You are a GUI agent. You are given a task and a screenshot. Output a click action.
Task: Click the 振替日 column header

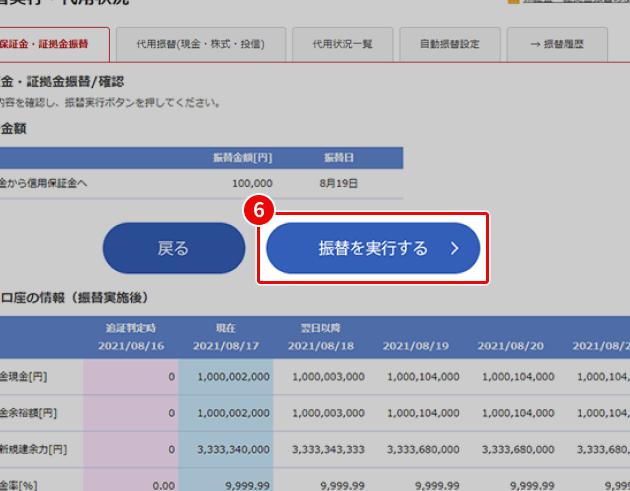tap(339, 158)
